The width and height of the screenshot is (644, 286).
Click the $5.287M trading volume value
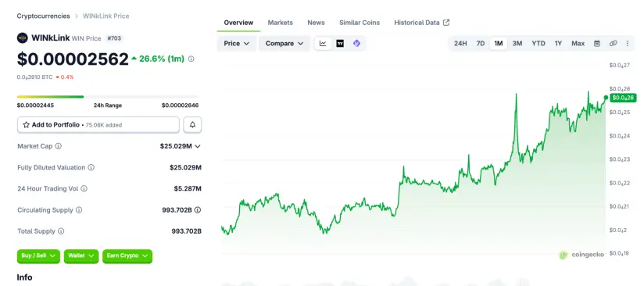[188, 188]
